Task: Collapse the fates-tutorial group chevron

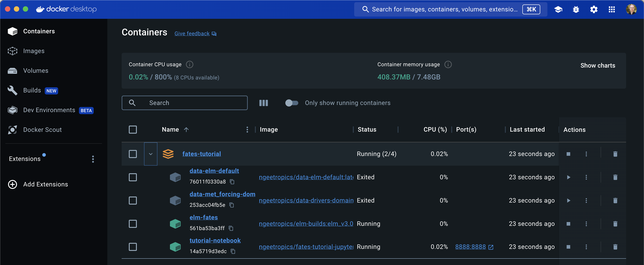Action: (150, 154)
